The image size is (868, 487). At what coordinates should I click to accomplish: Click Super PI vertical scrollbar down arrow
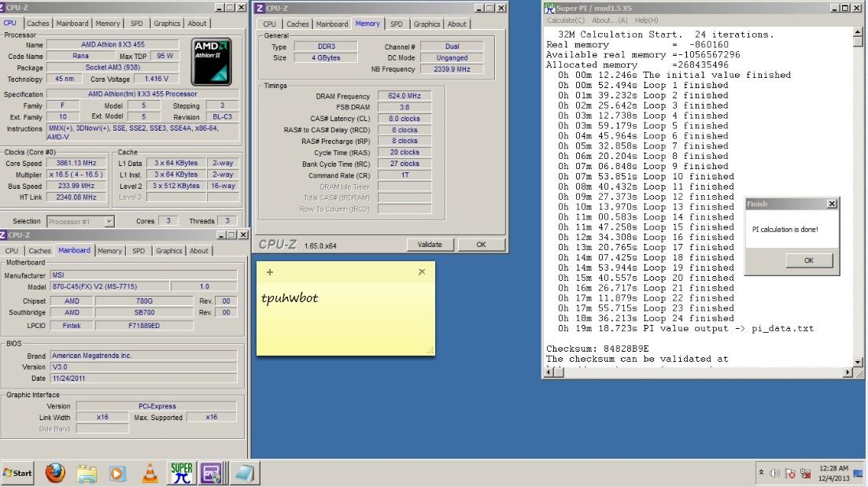pos(858,362)
